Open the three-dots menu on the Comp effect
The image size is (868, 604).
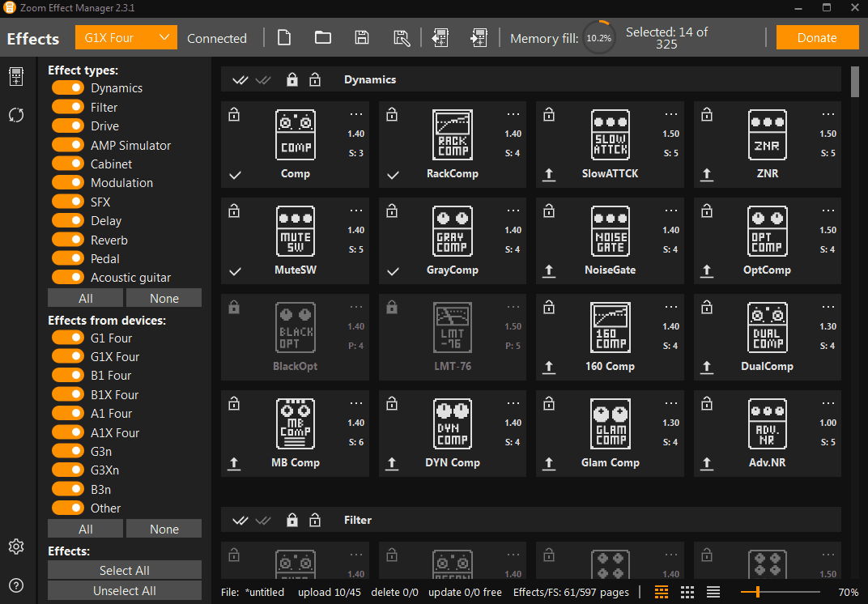point(355,115)
